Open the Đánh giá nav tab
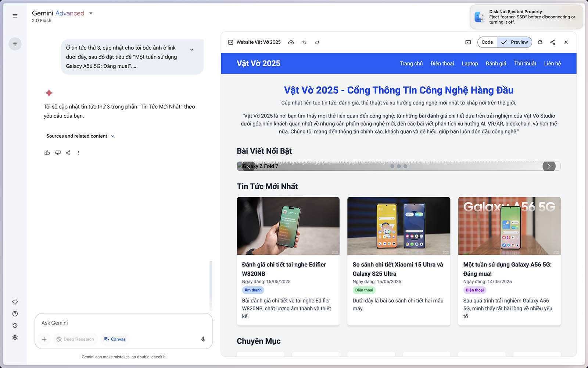Viewport: 588px width, 368px height. 496,64
